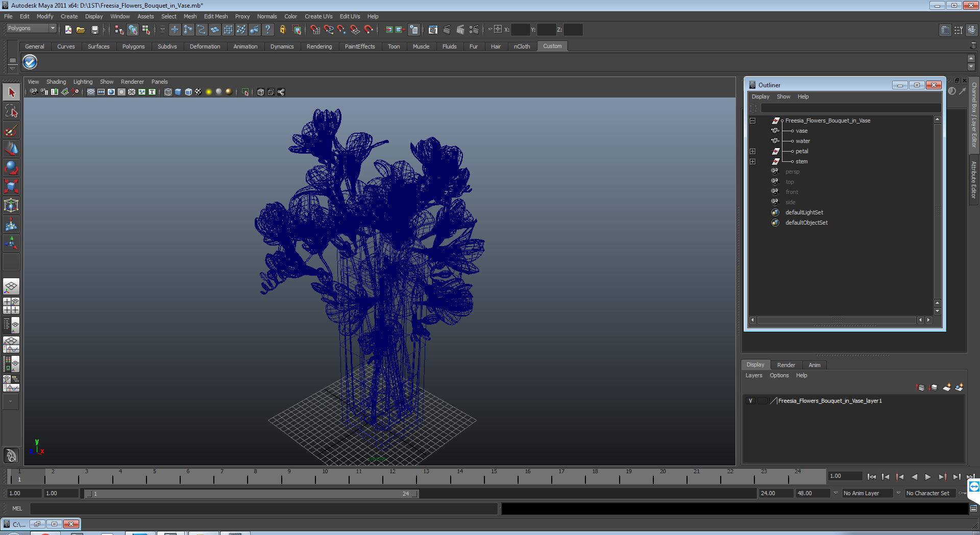
Task: Click the range slider bar handle
Action: [x=251, y=494]
